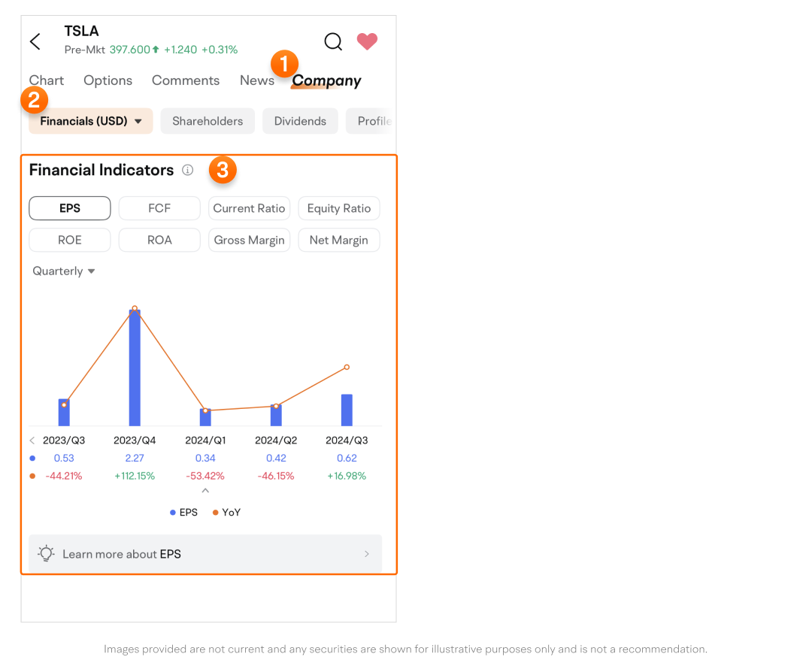Collapse chart data with the up caret

(205, 491)
